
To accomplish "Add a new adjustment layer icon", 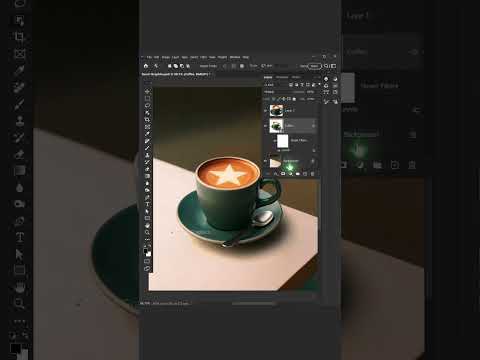I will 290,174.
